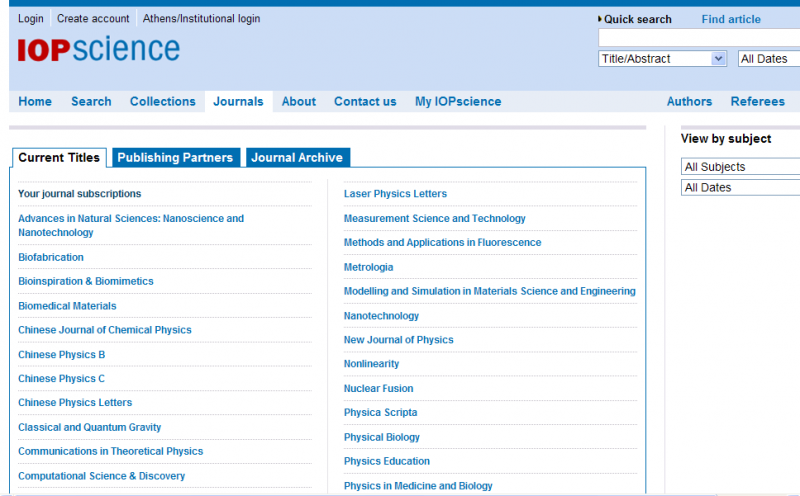Open Classical and Quantum Gravity
This screenshot has height=496, width=800.
(90, 427)
